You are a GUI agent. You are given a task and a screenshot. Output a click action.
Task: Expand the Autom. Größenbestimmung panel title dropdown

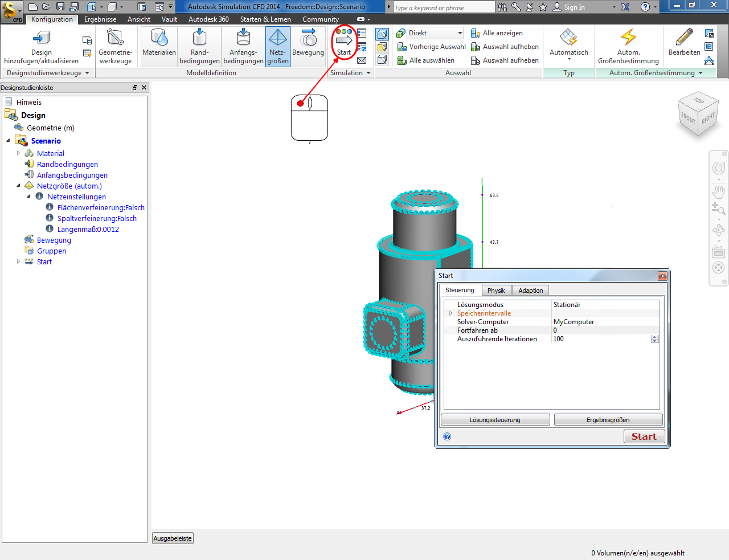point(701,73)
